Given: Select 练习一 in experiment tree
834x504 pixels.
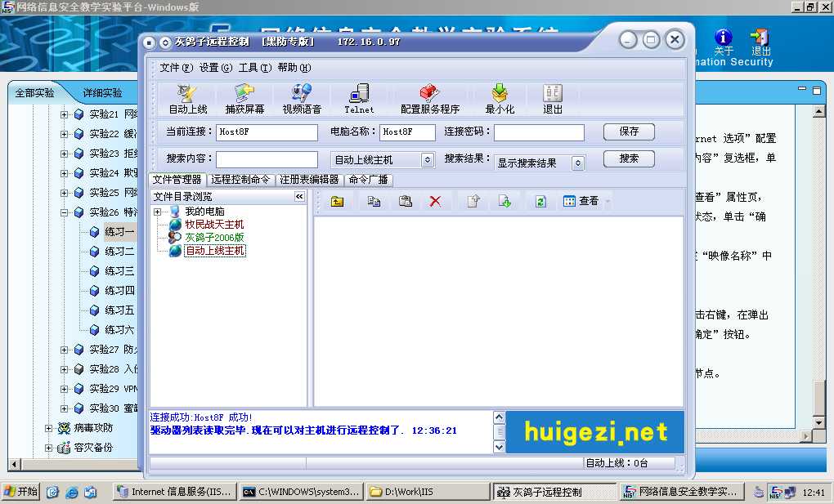Looking at the screenshot, I should [119, 232].
